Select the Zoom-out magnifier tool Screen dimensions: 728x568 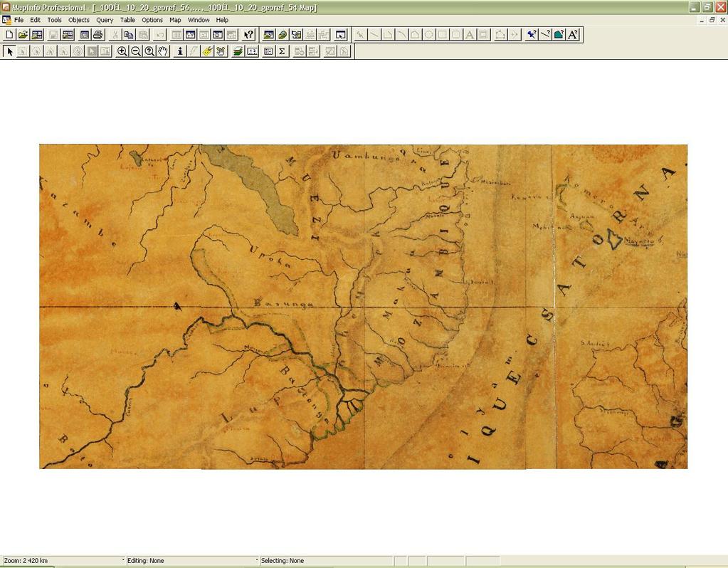tap(136, 51)
